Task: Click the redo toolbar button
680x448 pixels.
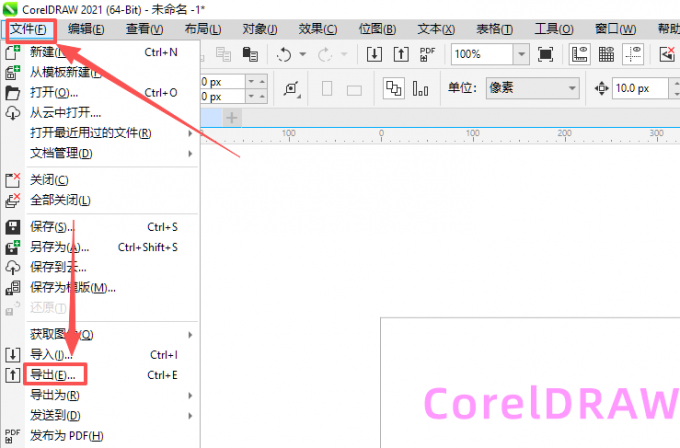Action: 325,55
